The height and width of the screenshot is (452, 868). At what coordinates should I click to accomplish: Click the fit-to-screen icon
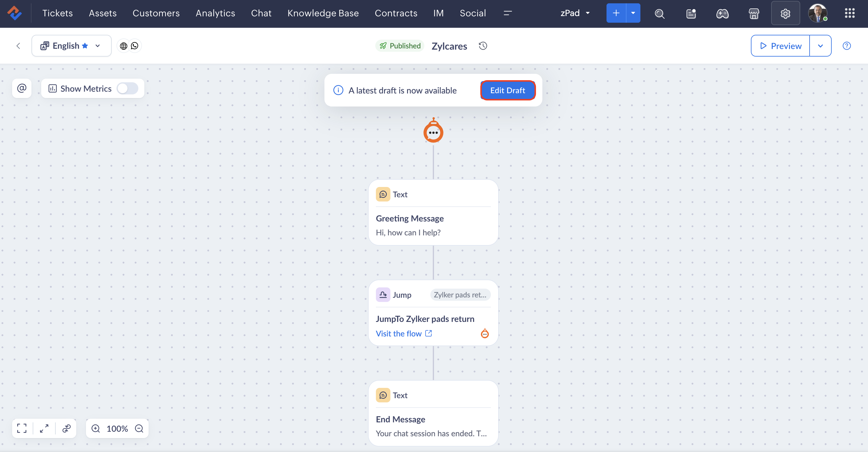pos(22,428)
